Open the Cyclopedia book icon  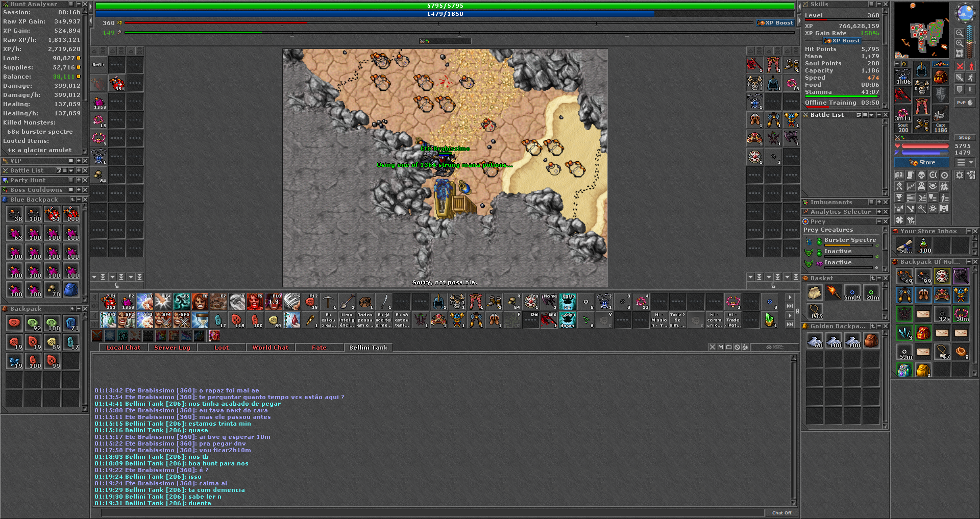[x=899, y=175]
